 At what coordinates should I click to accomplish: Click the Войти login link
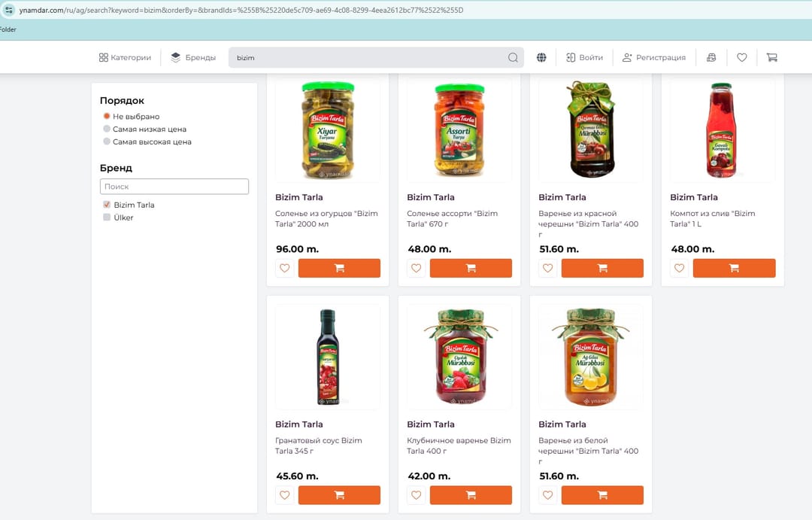point(584,58)
